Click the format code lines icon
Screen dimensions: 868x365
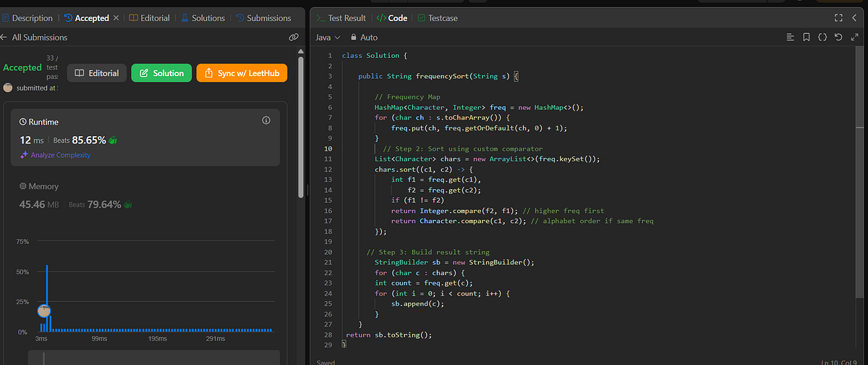pos(791,37)
